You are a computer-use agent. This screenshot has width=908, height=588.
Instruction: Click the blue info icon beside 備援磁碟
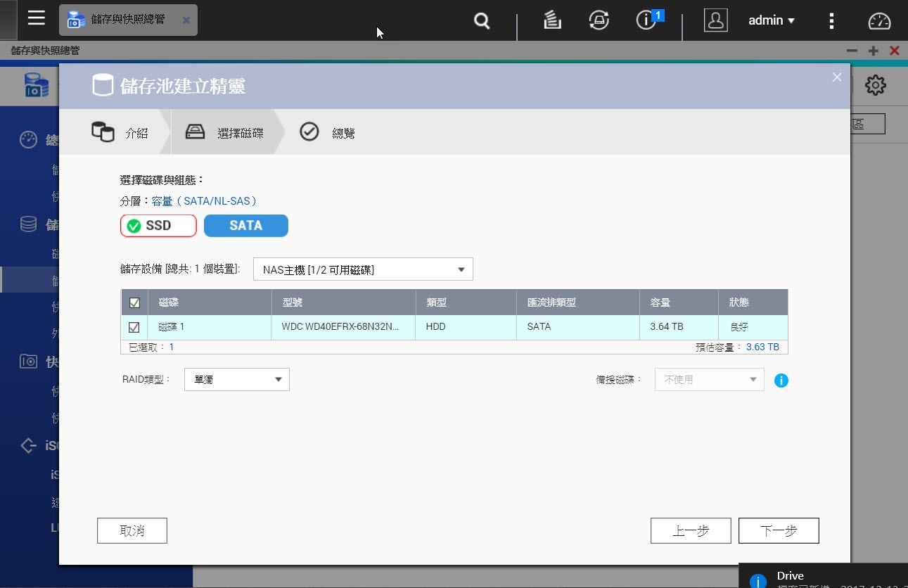(781, 381)
